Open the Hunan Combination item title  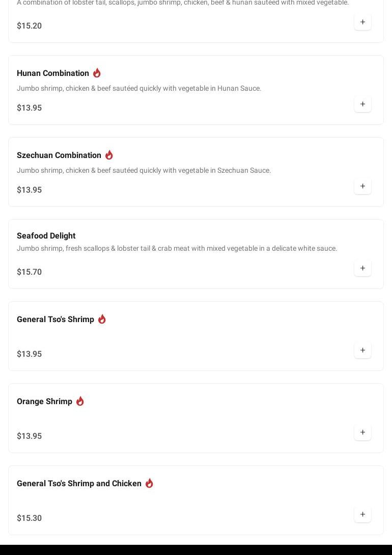tap(53, 73)
